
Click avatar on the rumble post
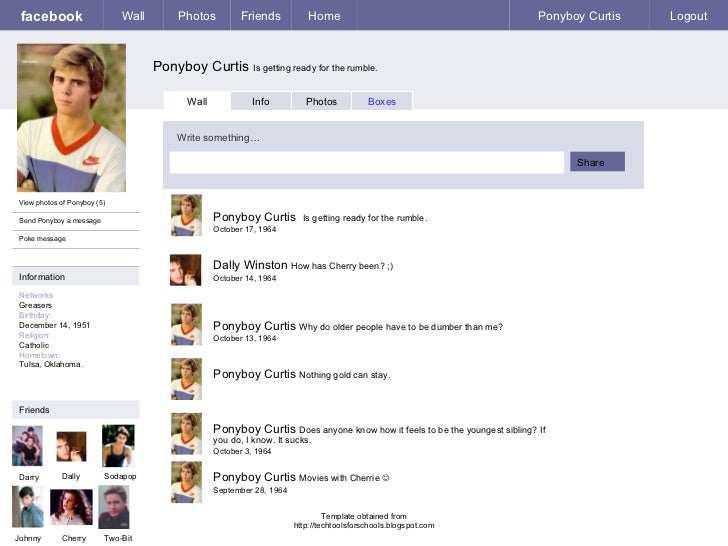186,215
